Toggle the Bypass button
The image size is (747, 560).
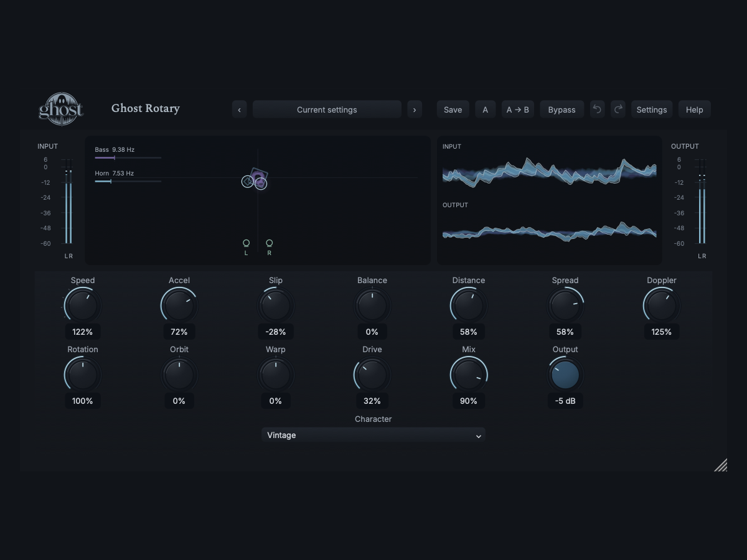(561, 110)
